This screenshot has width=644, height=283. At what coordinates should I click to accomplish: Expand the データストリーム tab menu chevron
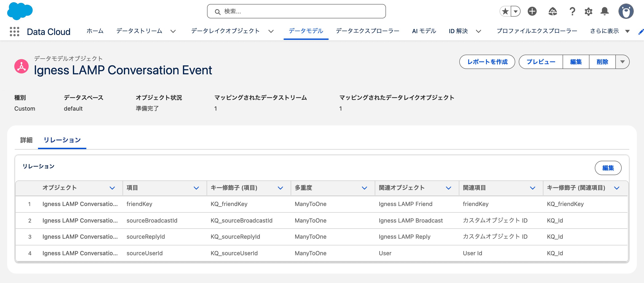pos(173,31)
